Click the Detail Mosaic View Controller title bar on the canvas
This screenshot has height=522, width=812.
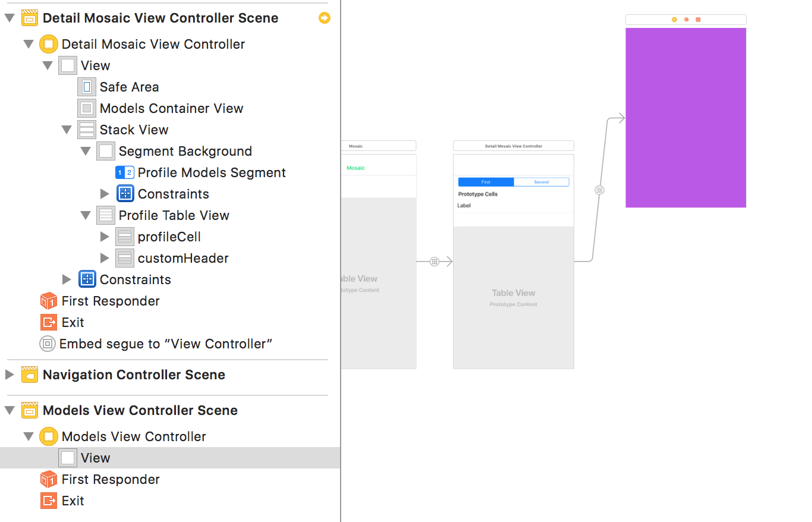click(x=513, y=146)
